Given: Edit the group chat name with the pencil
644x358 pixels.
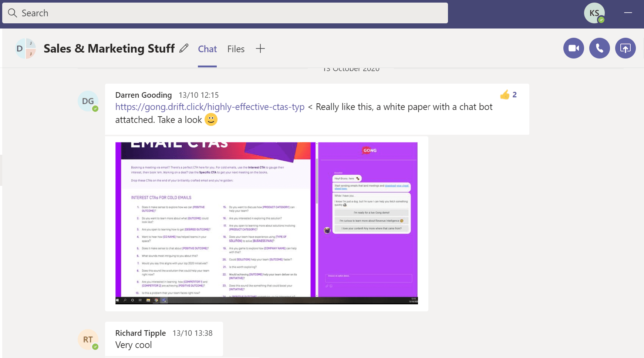Looking at the screenshot, I should tap(183, 48).
